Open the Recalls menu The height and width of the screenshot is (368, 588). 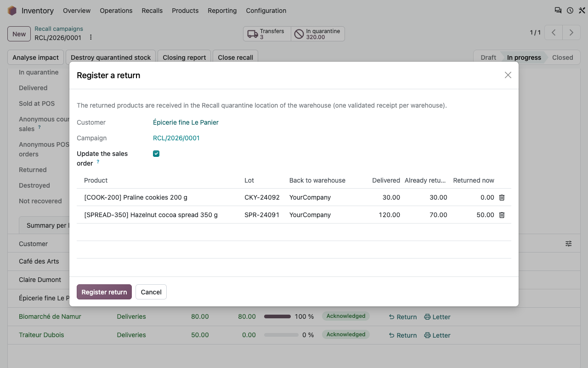[x=152, y=11]
